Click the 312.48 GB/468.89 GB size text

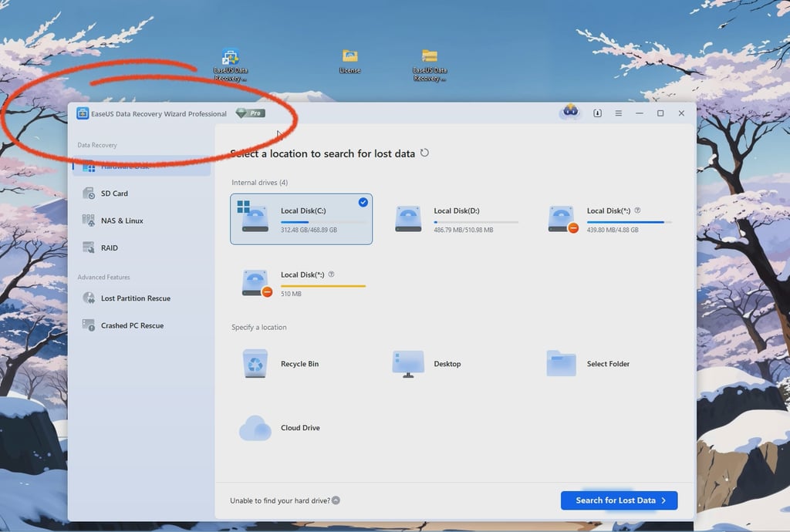tap(309, 230)
